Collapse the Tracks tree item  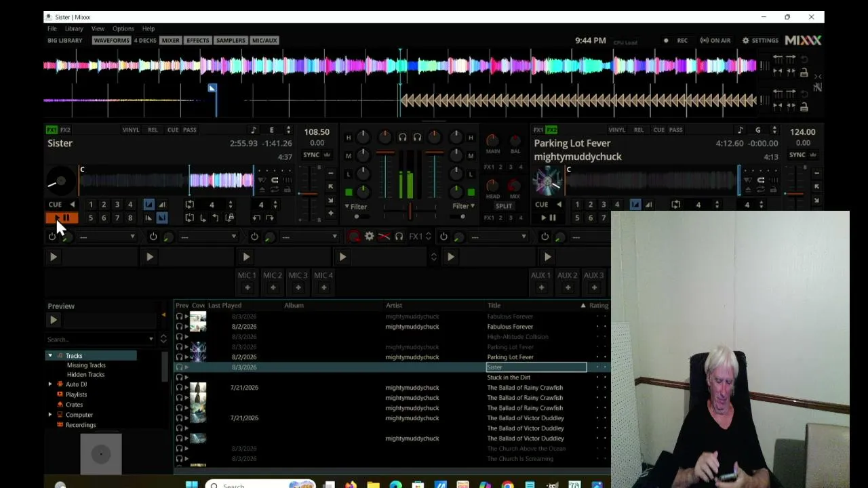[x=50, y=356]
